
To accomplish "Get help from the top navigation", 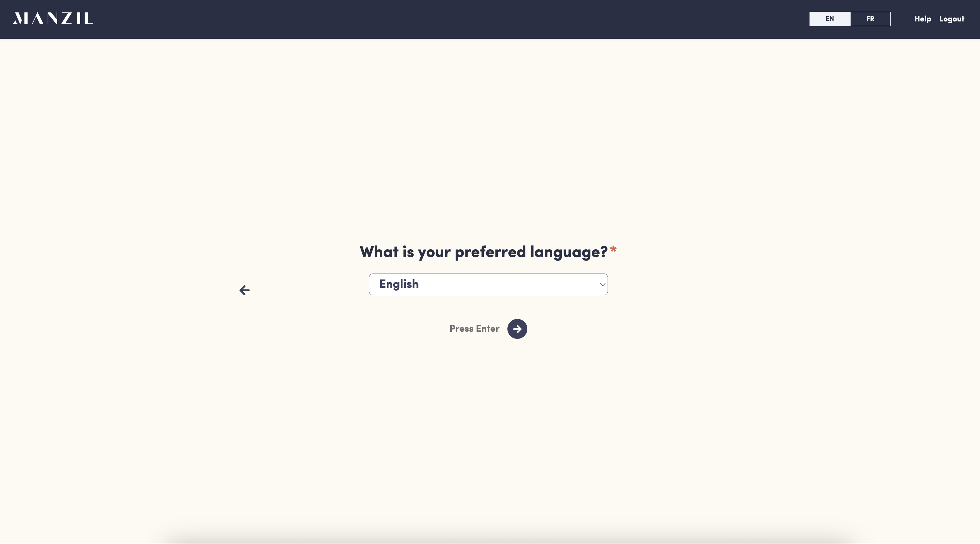I will pos(922,19).
